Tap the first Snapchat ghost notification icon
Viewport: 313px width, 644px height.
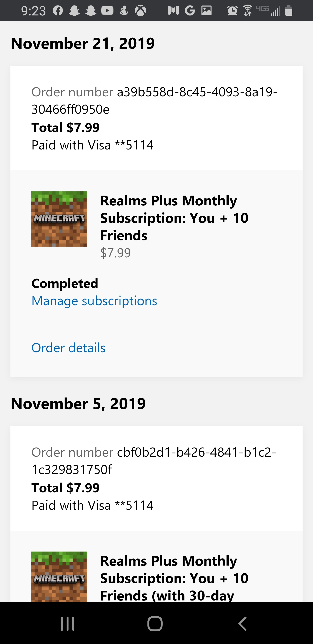coord(74,11)
